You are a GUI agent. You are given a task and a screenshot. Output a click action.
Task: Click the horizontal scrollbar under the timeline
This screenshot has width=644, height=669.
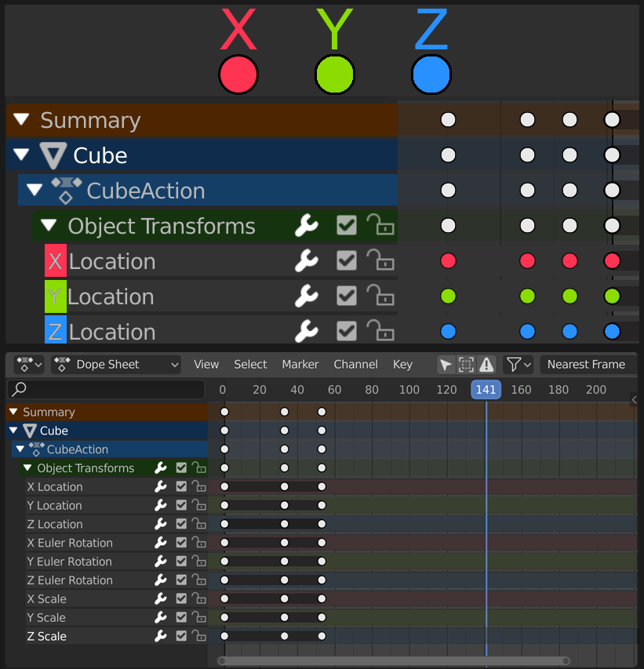click(x=394, y=661)
